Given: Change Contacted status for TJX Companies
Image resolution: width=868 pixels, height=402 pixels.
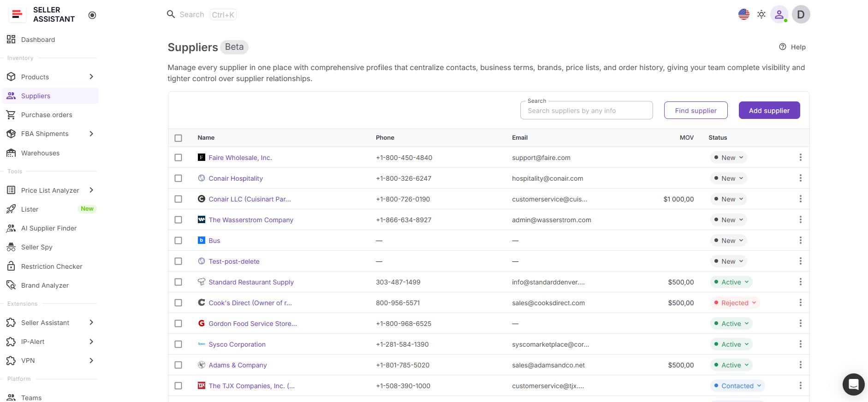Looking at the screenshot, I should [737, 386].
